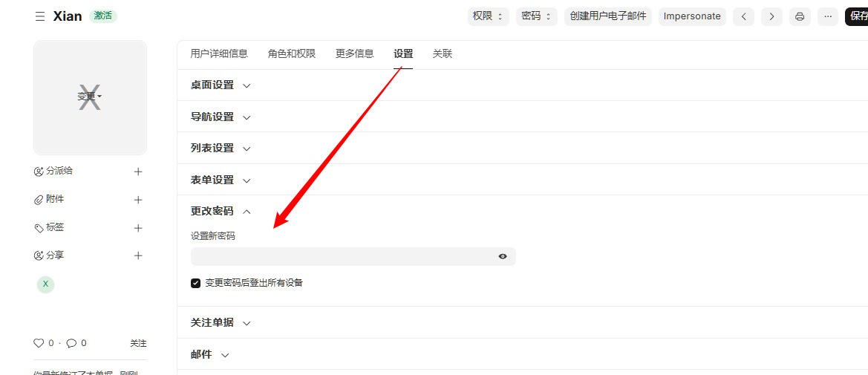Go to previous record arrow
The image size is (868, 375).
[743, 16]
